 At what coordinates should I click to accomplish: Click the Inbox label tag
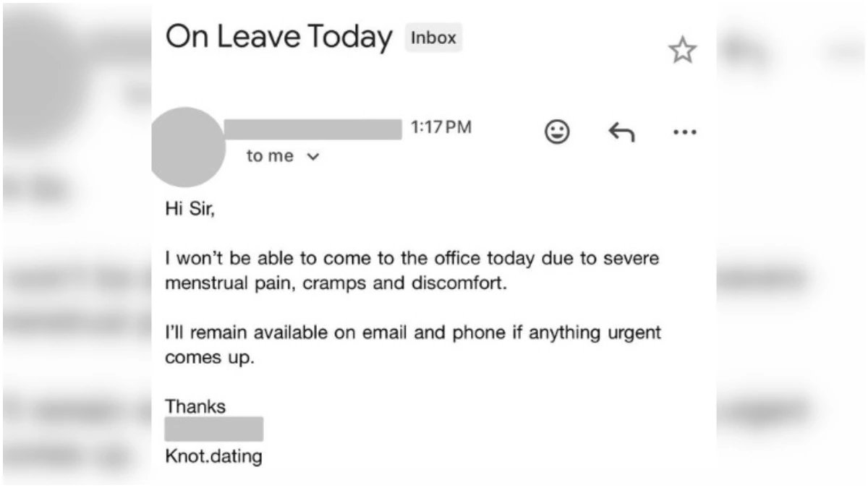click(x=433, y=38)
